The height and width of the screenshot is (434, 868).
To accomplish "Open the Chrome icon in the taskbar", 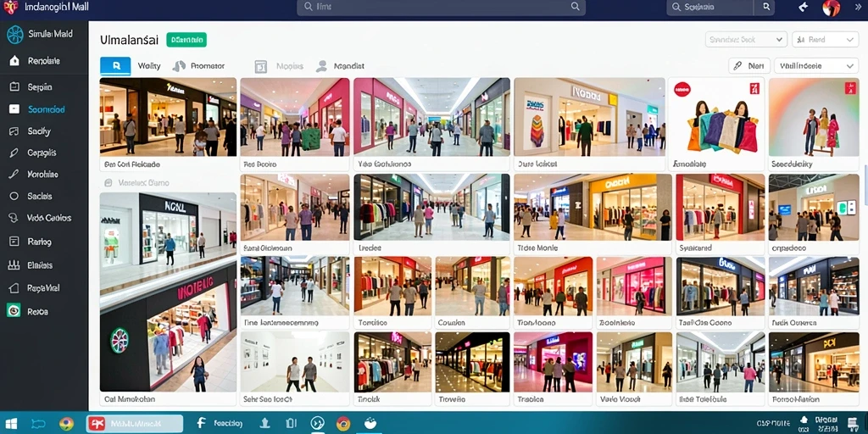I will pos(66,424).
